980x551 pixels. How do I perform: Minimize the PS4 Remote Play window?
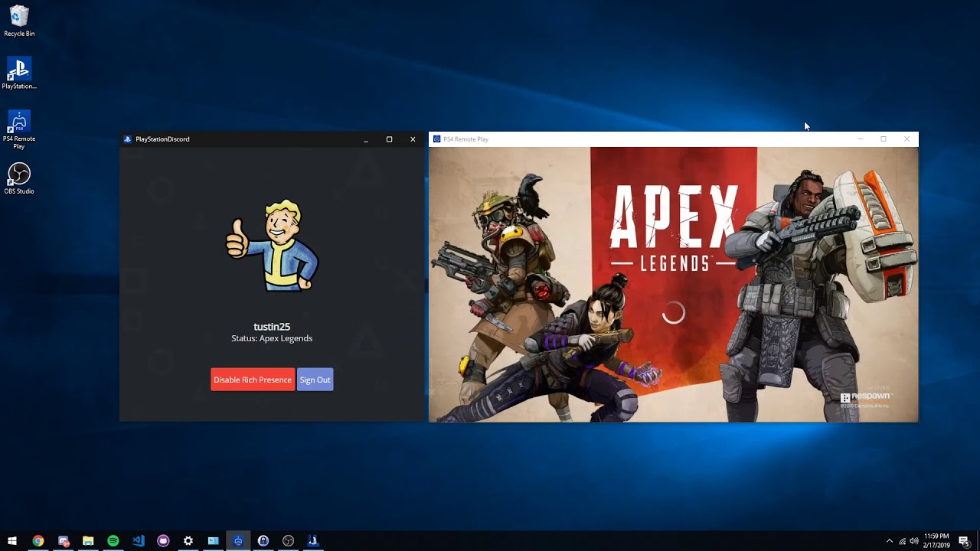pos(860,139)
